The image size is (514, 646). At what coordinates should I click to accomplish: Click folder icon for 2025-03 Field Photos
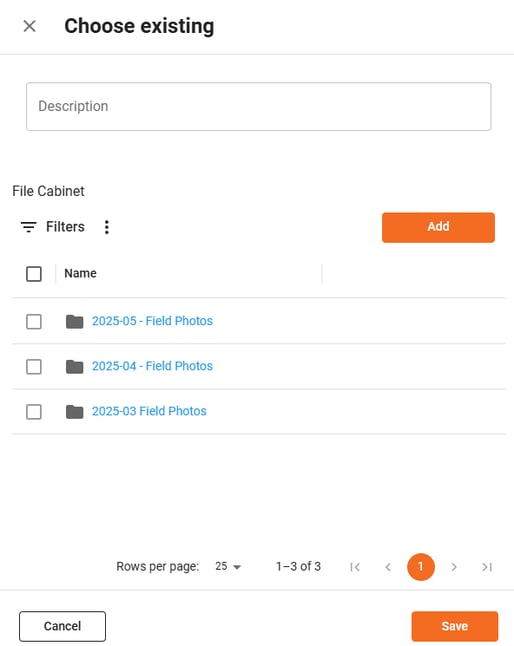tap(75, 412)
